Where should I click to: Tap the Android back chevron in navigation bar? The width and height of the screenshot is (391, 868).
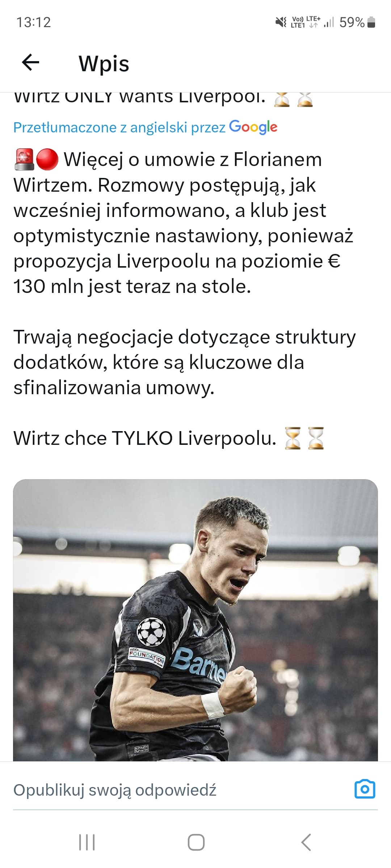[306, 842]
